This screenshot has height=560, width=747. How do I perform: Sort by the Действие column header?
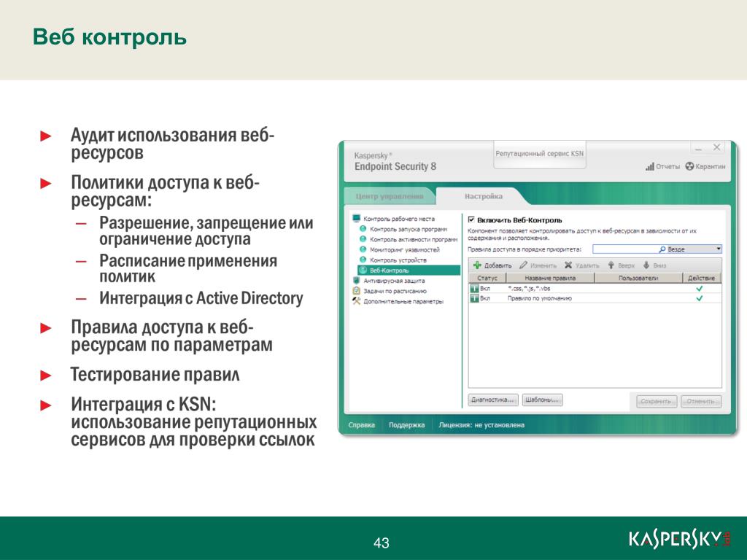(x=702, y=278)
